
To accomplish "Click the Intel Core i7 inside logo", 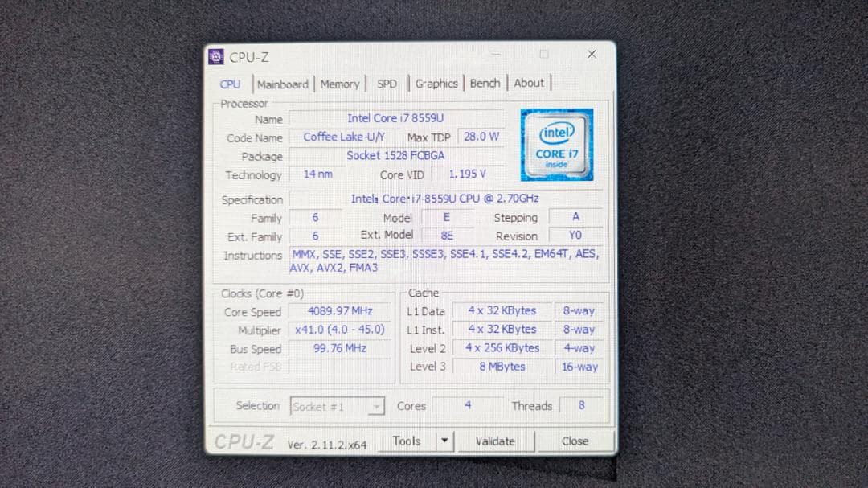I will [x=557, y=145].
